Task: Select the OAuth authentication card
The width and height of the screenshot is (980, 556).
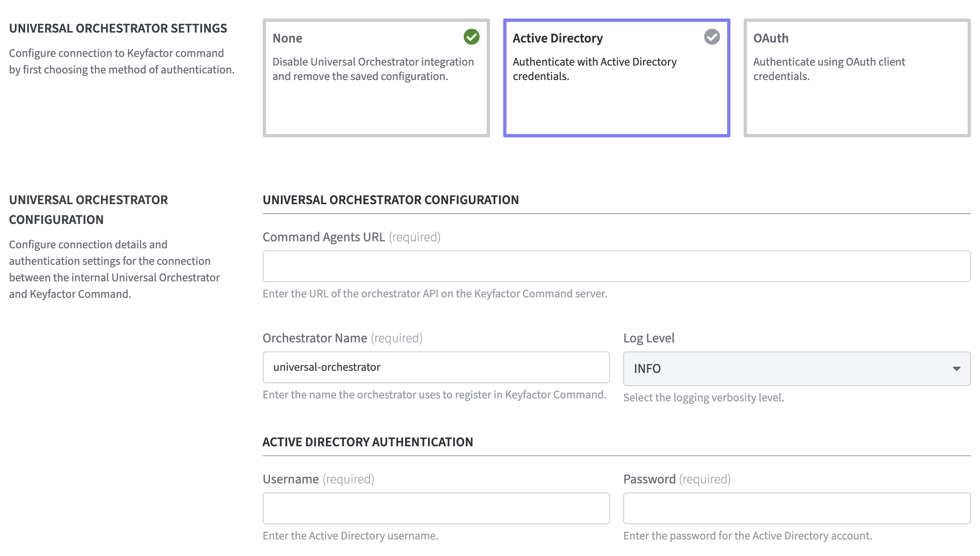Action: 857,78
